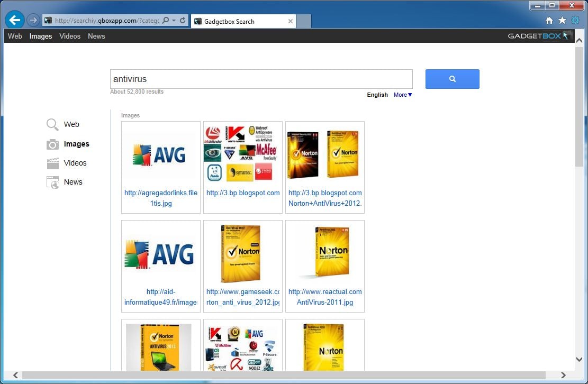Image resolution: width=588 pixels, height=384 pixels.
Task: Open the aid-informatique49.fr link
Action: [x=161, y=297]
